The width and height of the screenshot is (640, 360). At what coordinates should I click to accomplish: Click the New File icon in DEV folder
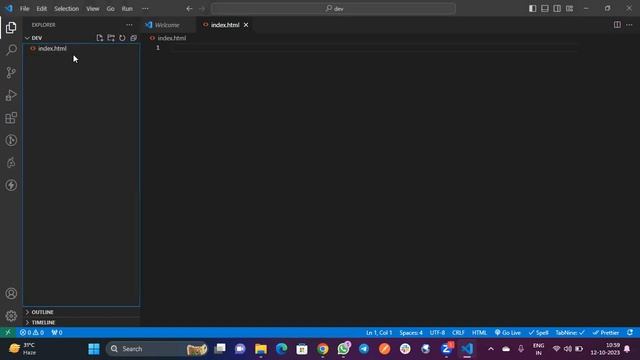100,38
